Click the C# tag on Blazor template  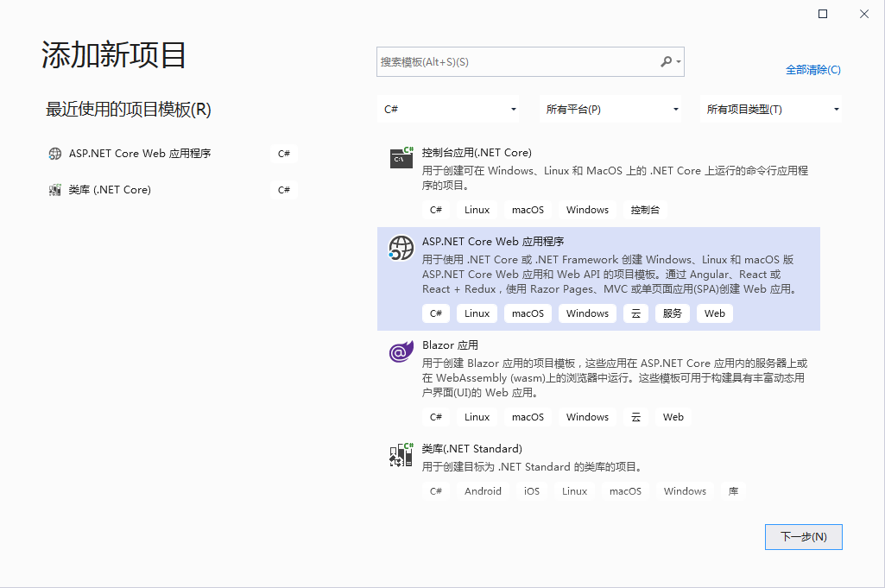tap(436, 417)
